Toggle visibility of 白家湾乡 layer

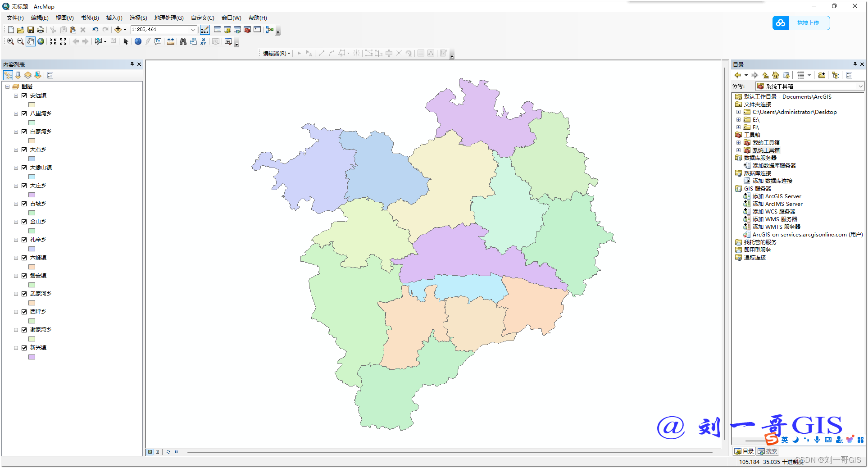pos(24,132)
